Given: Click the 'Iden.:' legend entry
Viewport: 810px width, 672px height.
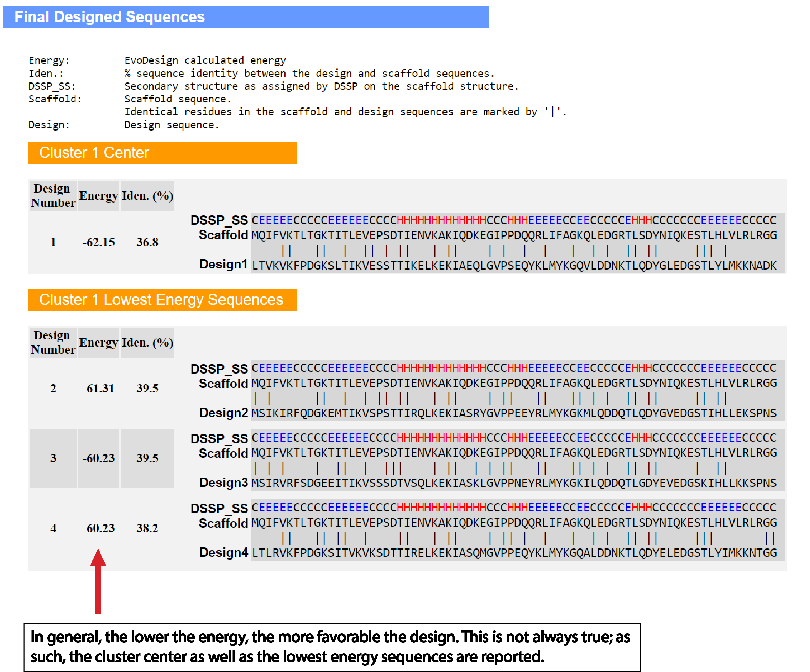Looking at the screenshot, I should [x=46, y=73].
